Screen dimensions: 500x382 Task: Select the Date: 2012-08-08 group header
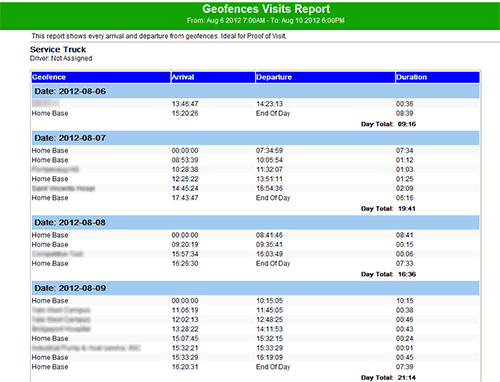pos(255,222)
